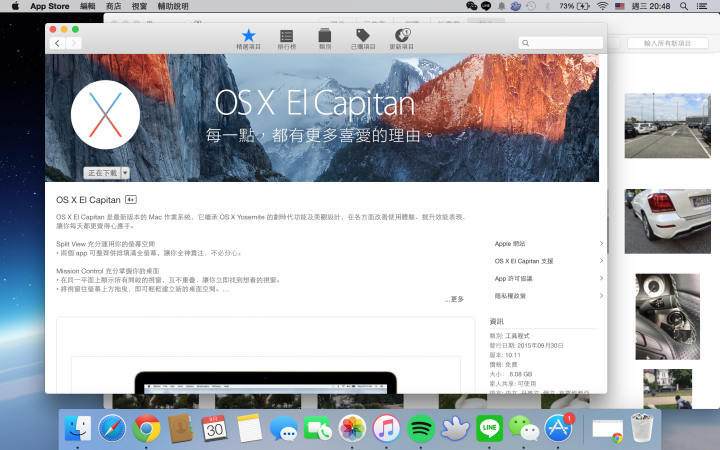Open the 視窗 menu
720x450 pixels.
139,6
